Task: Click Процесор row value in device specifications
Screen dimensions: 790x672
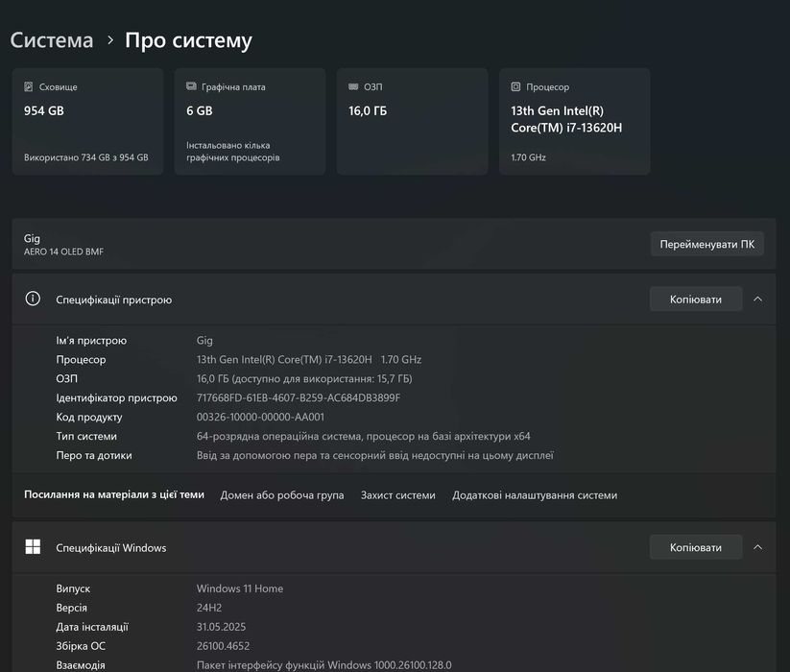Action: click(309, 360)
